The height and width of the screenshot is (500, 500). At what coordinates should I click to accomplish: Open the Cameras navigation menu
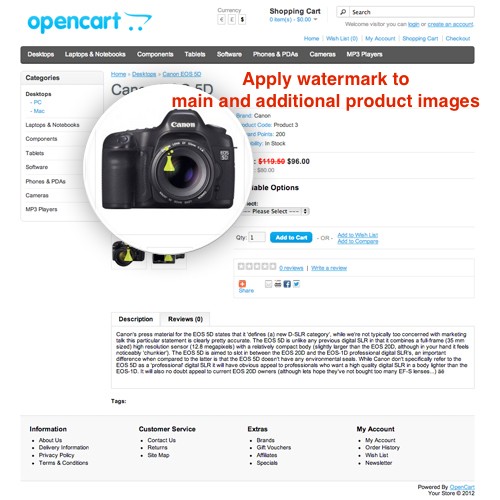(322, 54)
